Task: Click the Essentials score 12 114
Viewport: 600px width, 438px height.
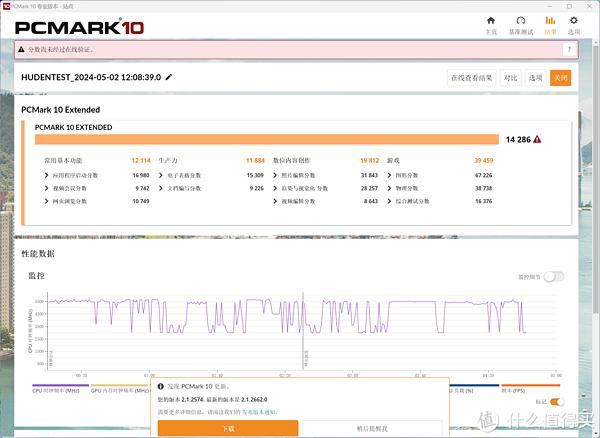Action: [141, 160]
